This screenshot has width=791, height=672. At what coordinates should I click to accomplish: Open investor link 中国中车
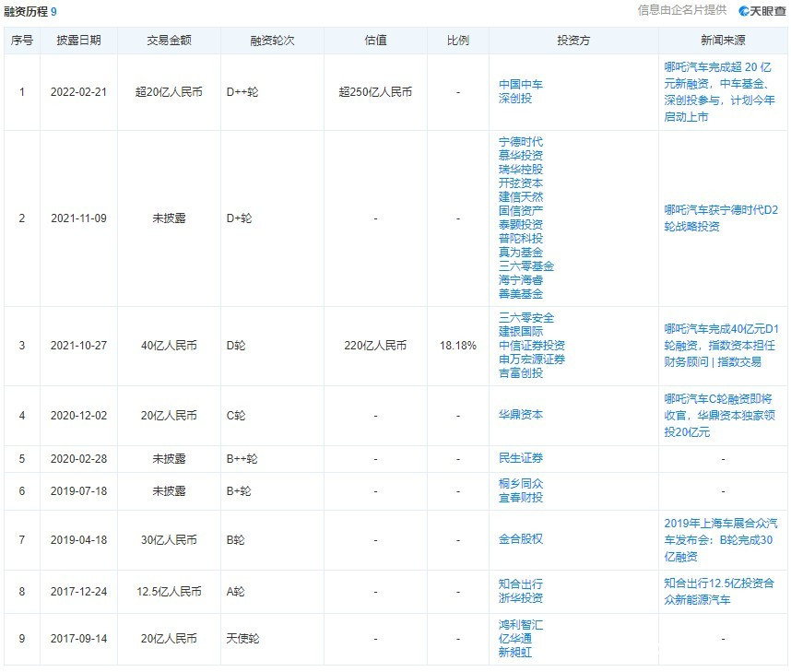521,84
